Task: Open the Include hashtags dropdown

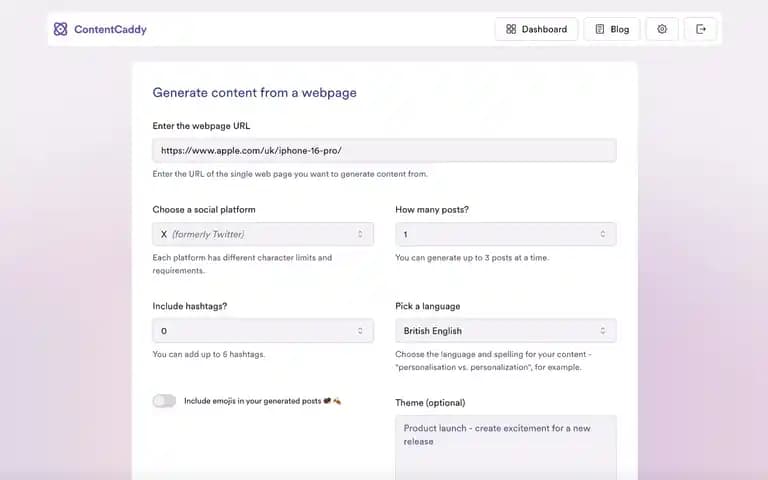Action: [263, 331]
